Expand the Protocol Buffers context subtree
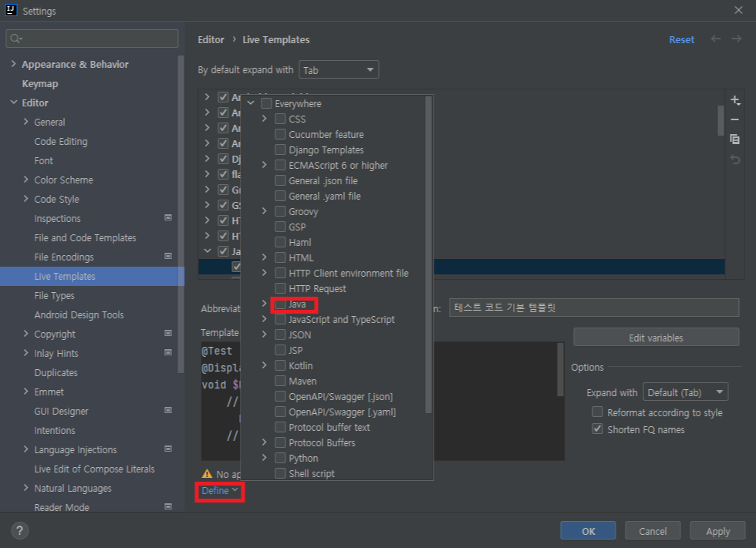 (264, 442)
